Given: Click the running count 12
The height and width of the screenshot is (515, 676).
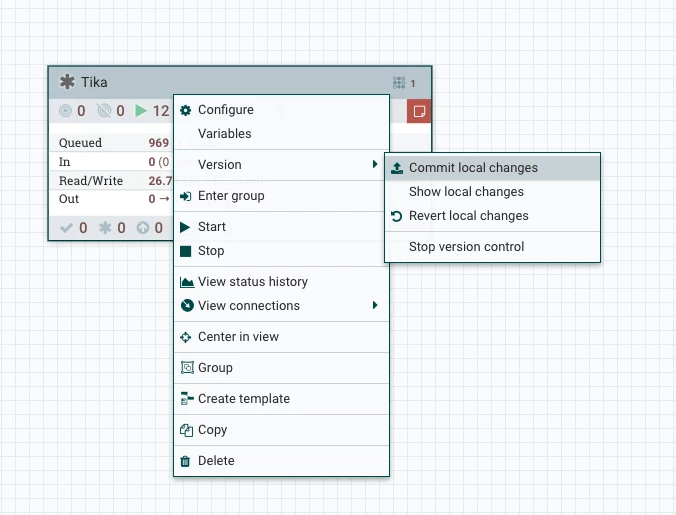Looking at the screenshot, I should (161, 111).
